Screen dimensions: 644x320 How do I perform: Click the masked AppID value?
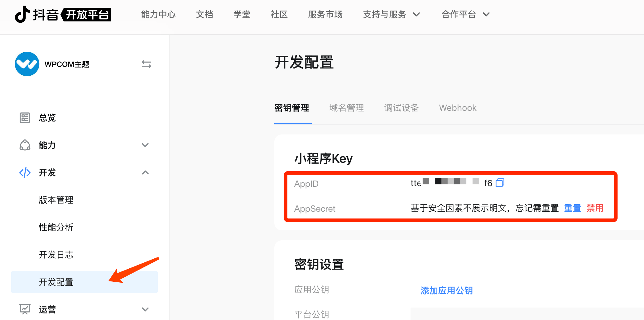click(x=451, y=183)
